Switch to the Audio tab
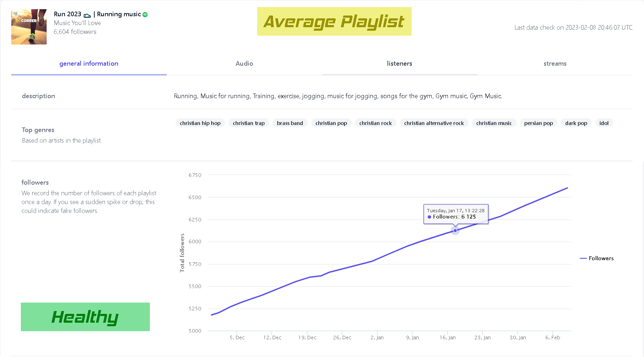 (244, 64)
